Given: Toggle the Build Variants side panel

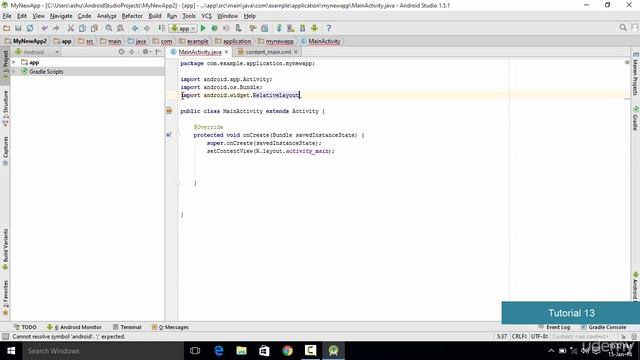Looking at the screenshot, I should [5, 249].
